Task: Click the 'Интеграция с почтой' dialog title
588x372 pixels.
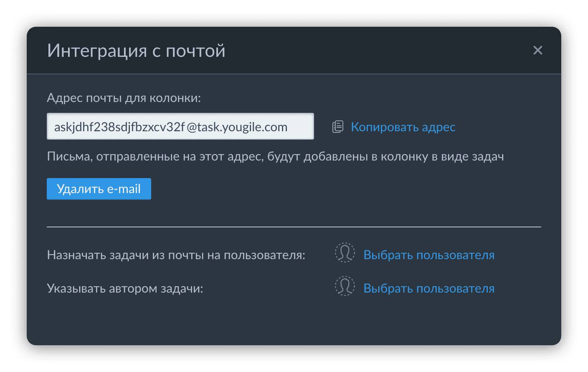Action: (x=136, y=51)
